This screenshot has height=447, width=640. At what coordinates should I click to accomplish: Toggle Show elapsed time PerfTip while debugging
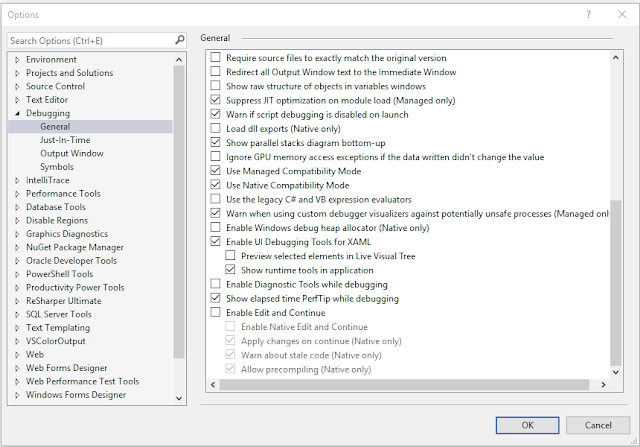click(217, 299)
